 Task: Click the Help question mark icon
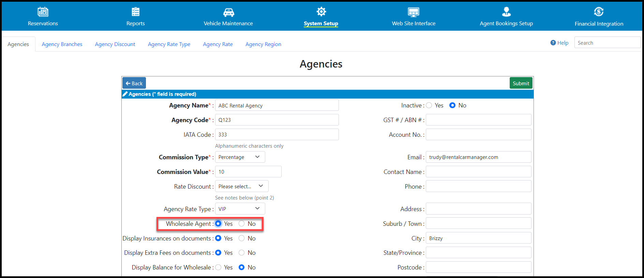553,43
